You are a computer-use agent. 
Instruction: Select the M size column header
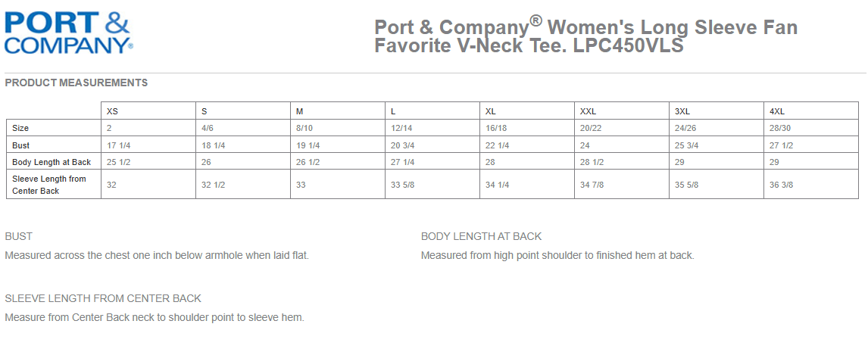pos(300,111)
